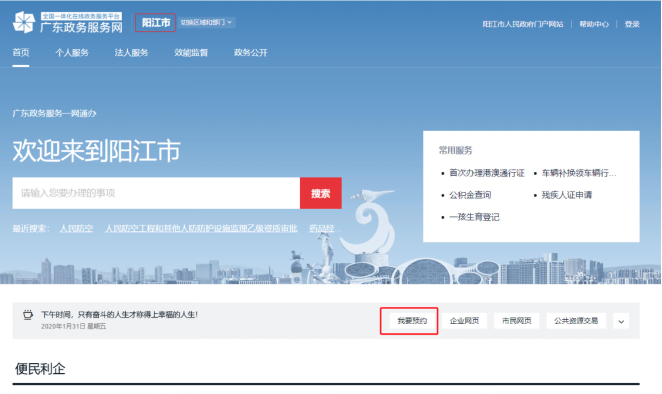Go to the 首页 tab
Image resolution: width=662 pixels, height=394 pixels.
21,52
